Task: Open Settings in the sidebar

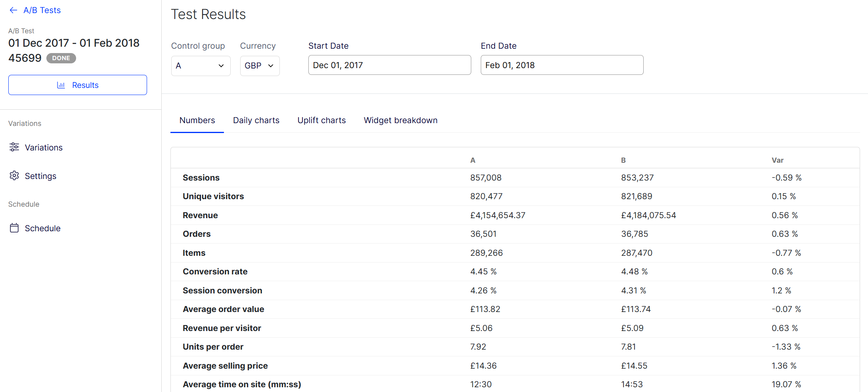Action: 40,176
